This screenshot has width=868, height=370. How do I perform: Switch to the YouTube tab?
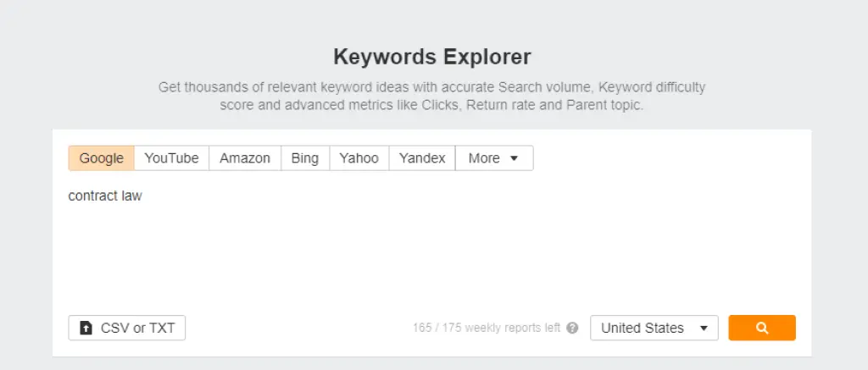click(171, 158)
